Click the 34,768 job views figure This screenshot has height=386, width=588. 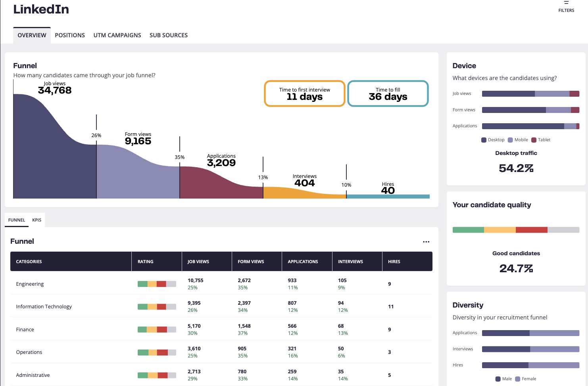(x=55, y=90)
